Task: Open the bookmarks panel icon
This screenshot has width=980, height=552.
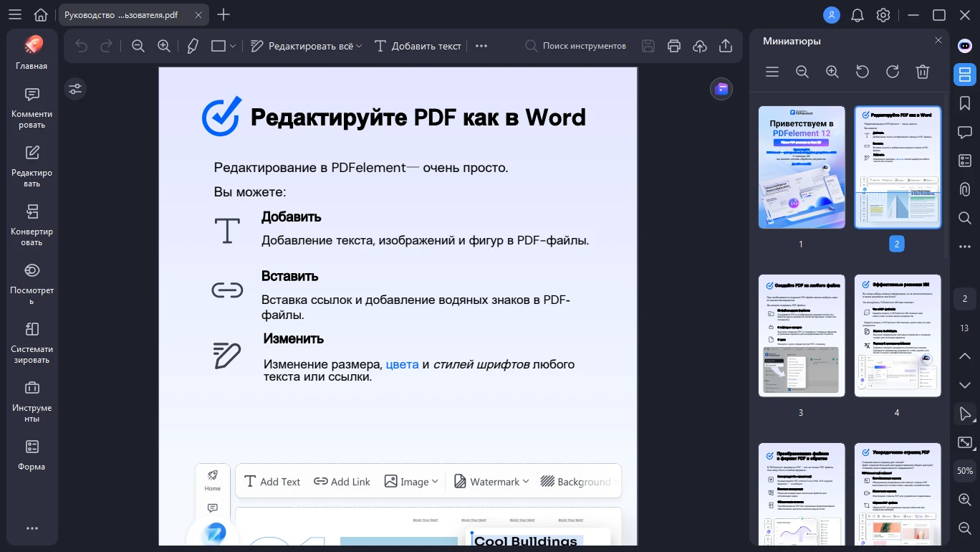Action: [965, 103]
